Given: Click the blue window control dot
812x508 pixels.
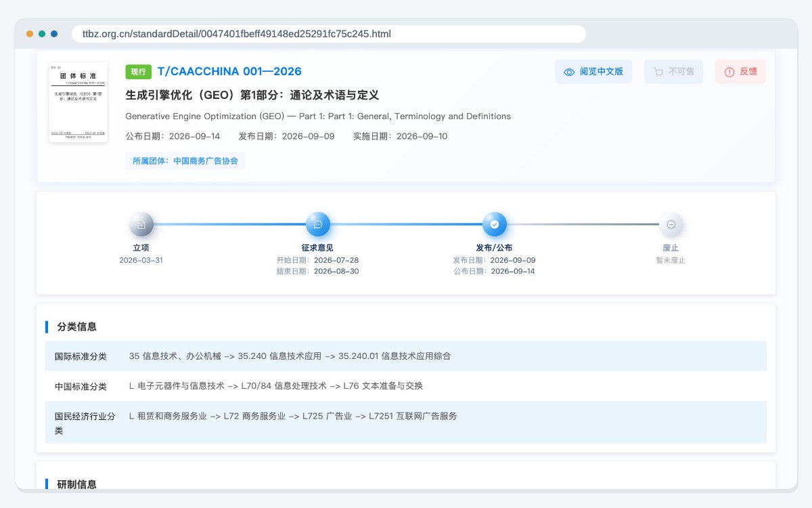Looking at the screenshot, I should click(x=54, y=34).
